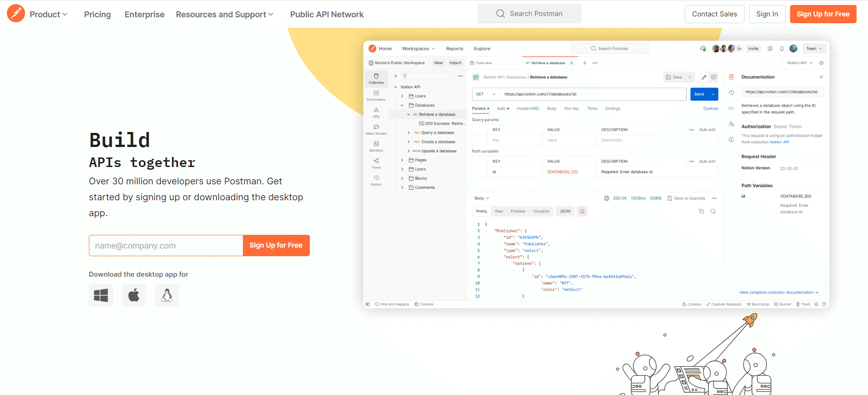The width and height of the screenshot is (868, 395).
Task: Click the filter icon above the collection tree
Action: pos(405,76)
